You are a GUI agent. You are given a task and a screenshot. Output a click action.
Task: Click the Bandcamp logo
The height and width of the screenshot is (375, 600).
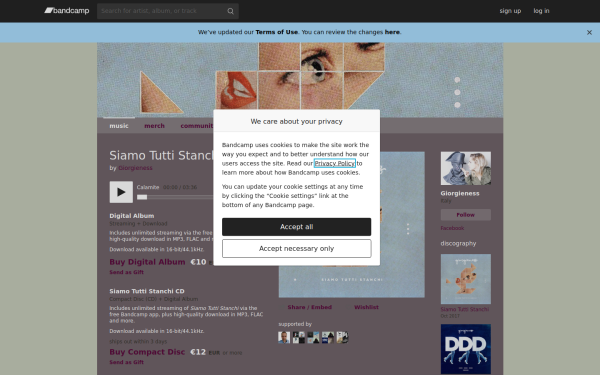[x=67, y=11]
